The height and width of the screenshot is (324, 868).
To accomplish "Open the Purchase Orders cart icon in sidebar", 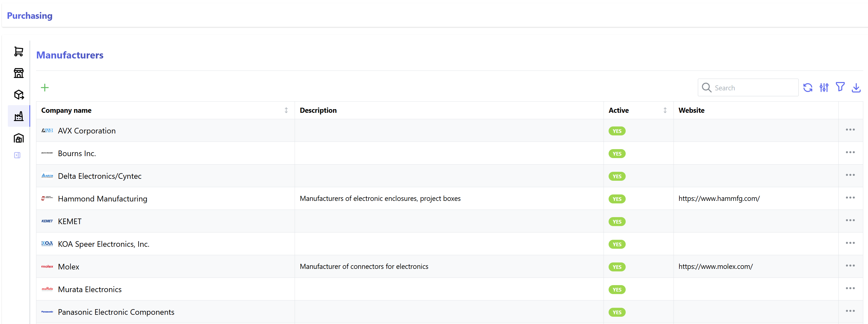I will coord(19,51).
